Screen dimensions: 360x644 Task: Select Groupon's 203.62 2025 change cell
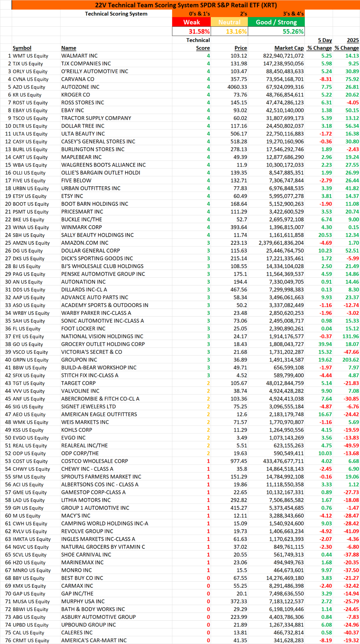pos(347,360)
